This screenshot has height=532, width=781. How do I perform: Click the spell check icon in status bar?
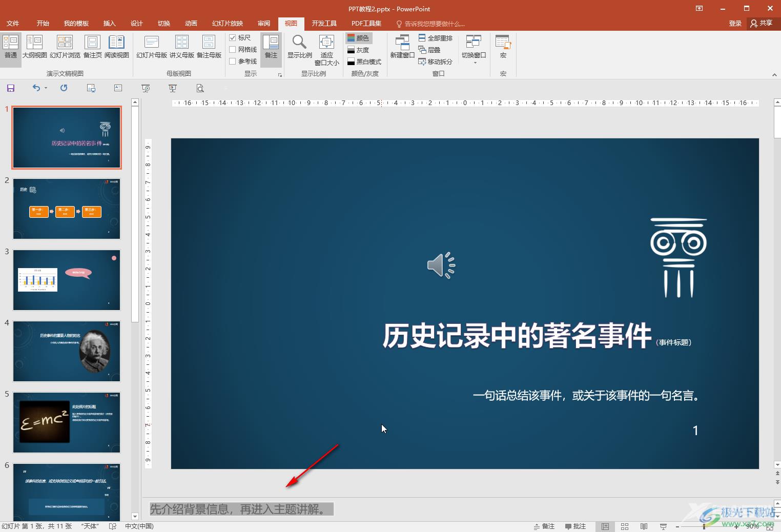click(113, 526)
